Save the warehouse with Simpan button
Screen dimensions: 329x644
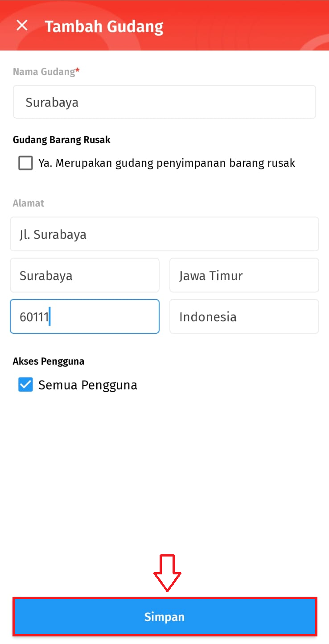tap(164, 617)
